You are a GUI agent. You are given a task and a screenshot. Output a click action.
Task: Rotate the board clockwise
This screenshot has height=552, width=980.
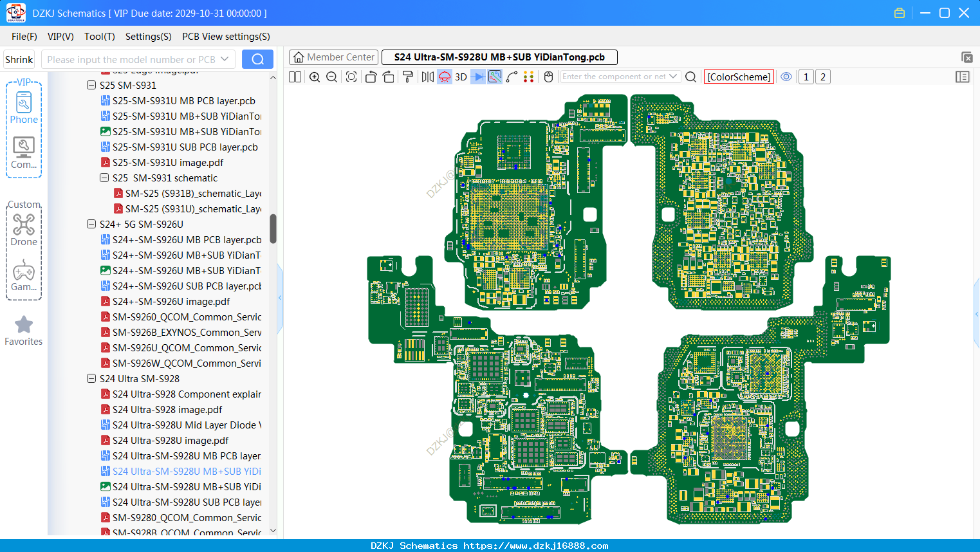pos(389,77)
